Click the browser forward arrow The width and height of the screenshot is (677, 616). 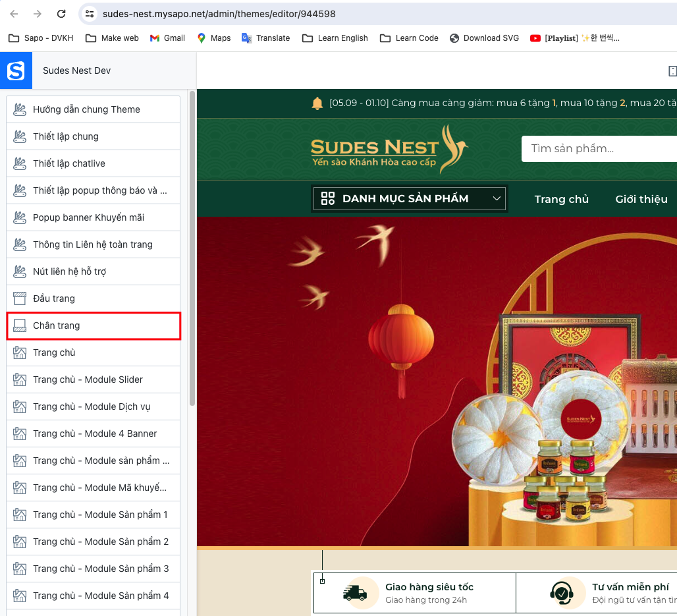click(38, 14)
